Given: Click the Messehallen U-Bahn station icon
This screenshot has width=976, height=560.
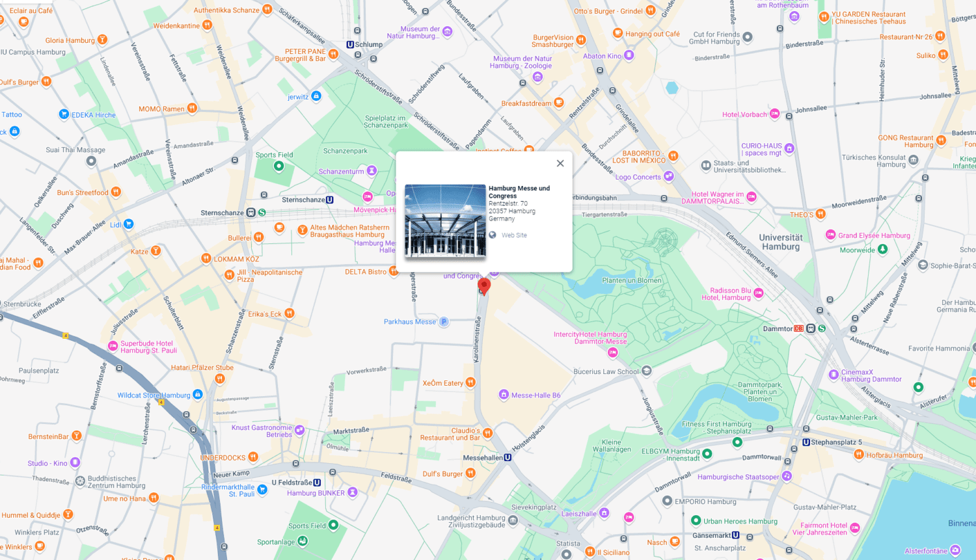Looking at the screenshot, I should (508, 457).
